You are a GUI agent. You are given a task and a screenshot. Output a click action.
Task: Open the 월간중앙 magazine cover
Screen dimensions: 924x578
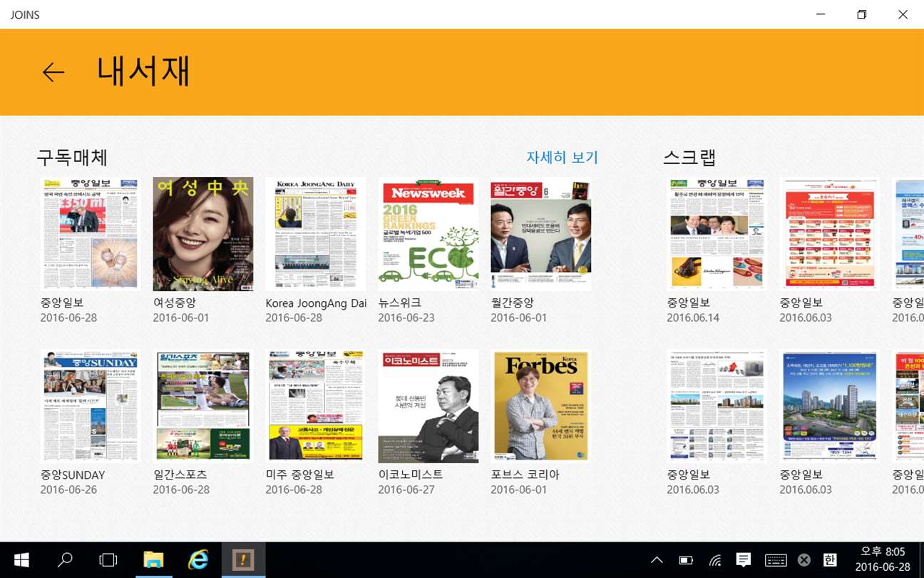tap(540, 233)
